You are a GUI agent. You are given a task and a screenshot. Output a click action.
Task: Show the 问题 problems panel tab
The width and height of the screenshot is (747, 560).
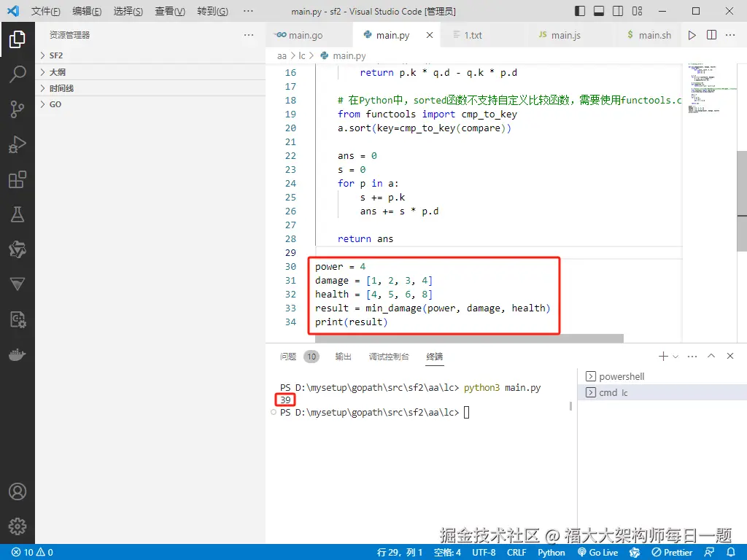click(x=288, y=357)
